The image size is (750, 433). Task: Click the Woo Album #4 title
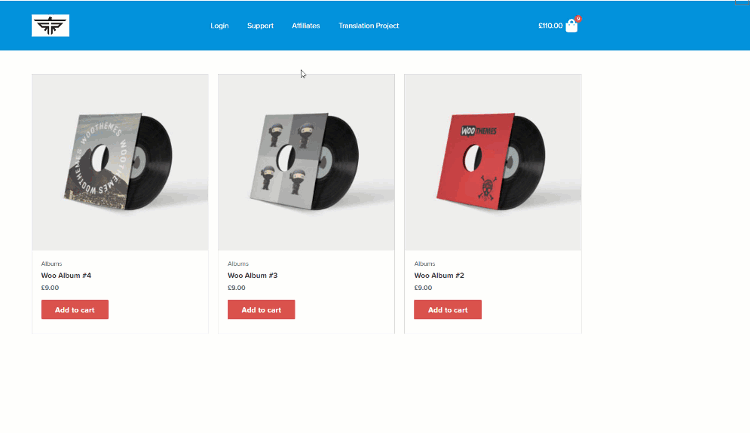point(66,276)
